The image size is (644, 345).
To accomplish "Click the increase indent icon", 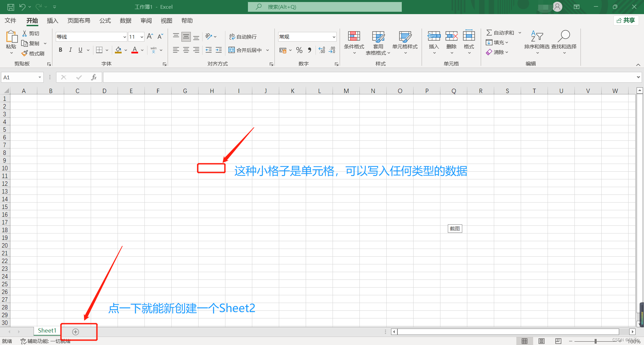I will tap(219, 50).
